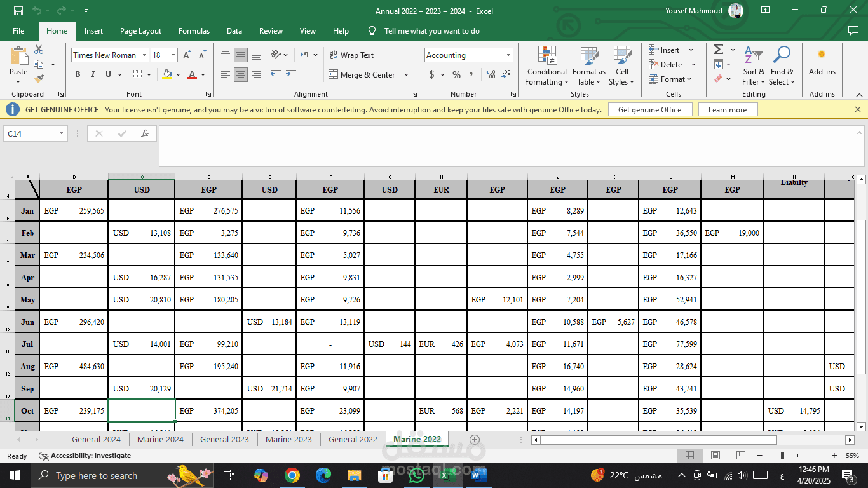Image resolution: width=868 pixels, height=488 pixels.
Task: Click the AutoSum sigma icon
Action: [719, 50]
